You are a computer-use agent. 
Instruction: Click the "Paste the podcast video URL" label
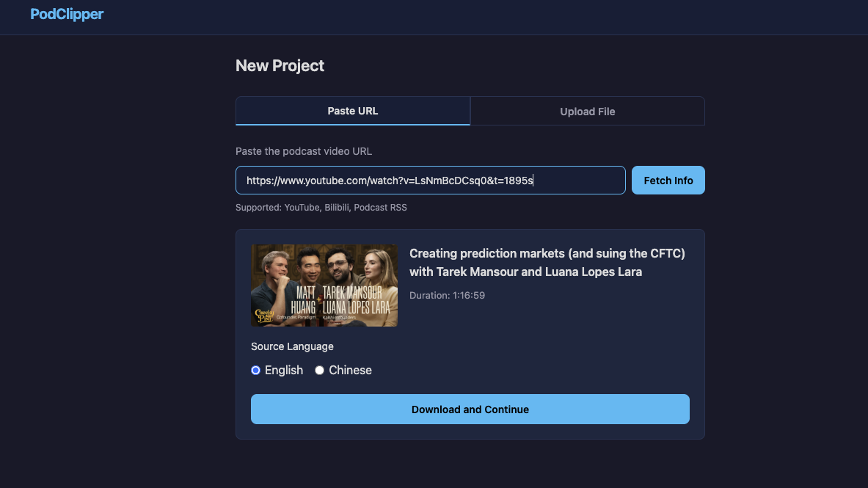(x=304, y=151)
